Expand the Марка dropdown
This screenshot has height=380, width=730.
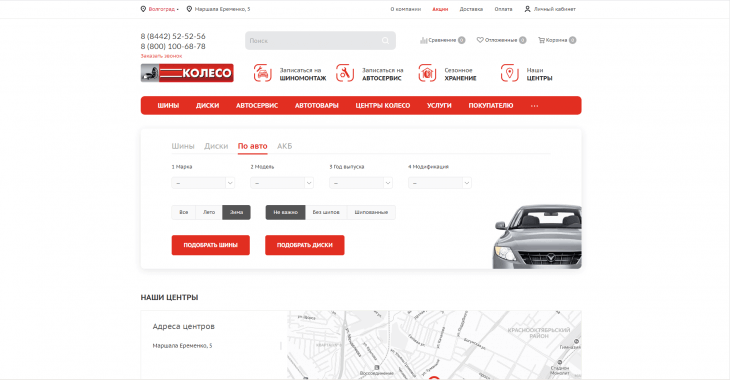click(203, 183)
